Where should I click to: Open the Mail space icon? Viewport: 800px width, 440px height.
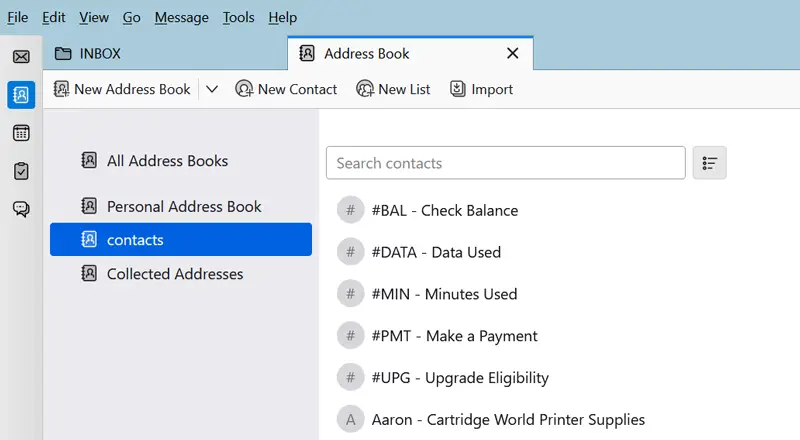tap(21, 56)
